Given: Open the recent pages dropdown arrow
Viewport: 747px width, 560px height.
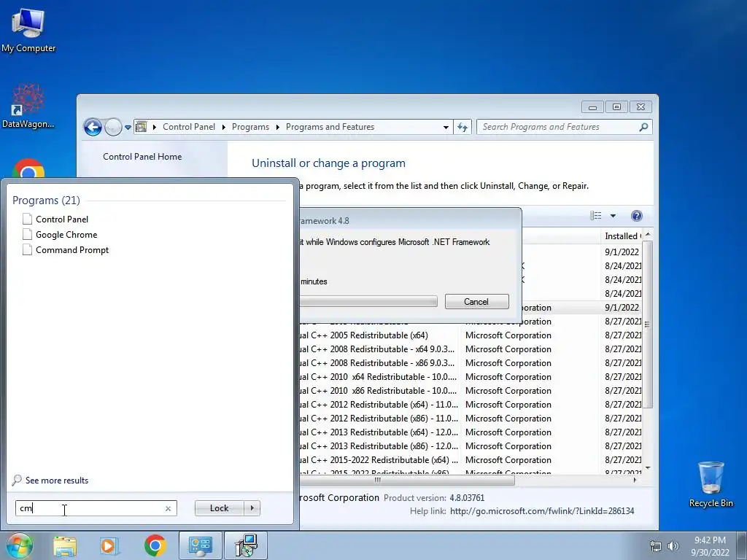Looking at the screenshot, I should coord(128,128).
